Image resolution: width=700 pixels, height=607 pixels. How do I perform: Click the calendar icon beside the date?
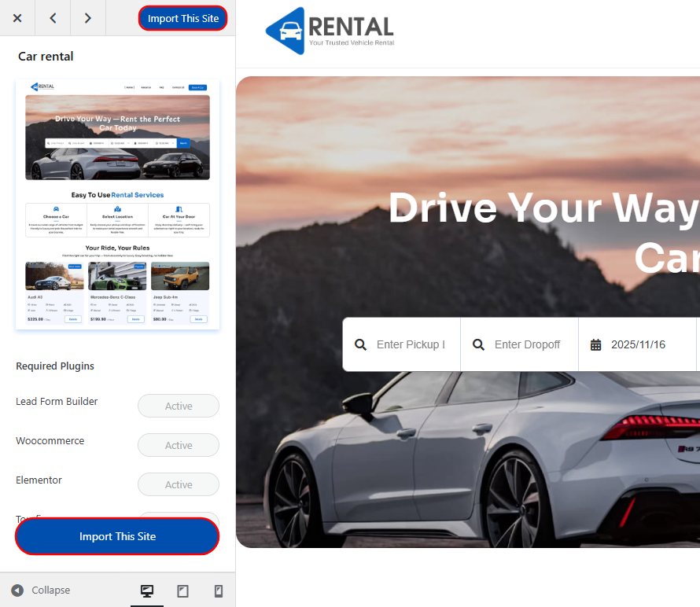coord(595,344)
